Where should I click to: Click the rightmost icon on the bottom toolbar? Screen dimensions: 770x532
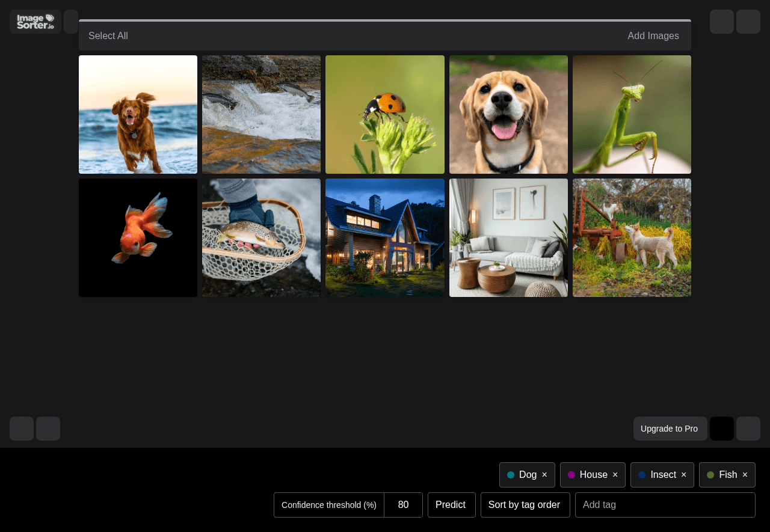[748, 429]
